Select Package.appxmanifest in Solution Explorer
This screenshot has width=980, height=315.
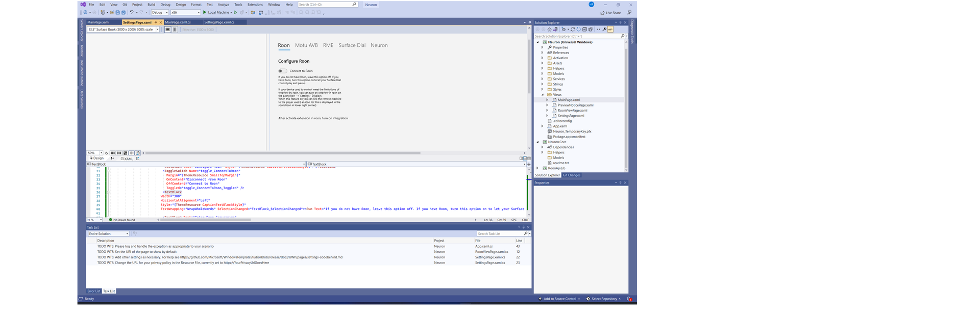coord(569,137)
